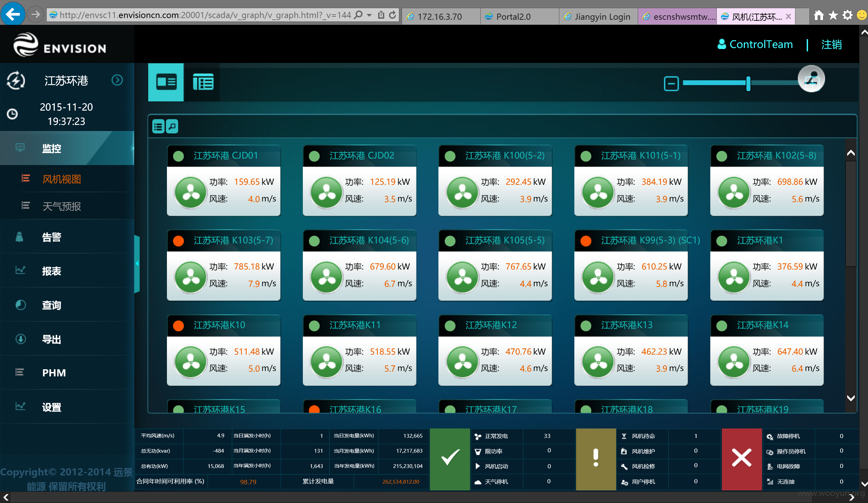Click the red X fault tile

coord(741,459)
